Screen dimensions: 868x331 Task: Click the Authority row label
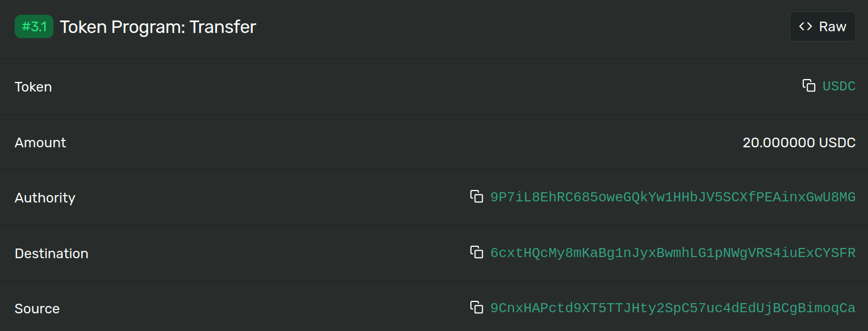tap(45, 198)
